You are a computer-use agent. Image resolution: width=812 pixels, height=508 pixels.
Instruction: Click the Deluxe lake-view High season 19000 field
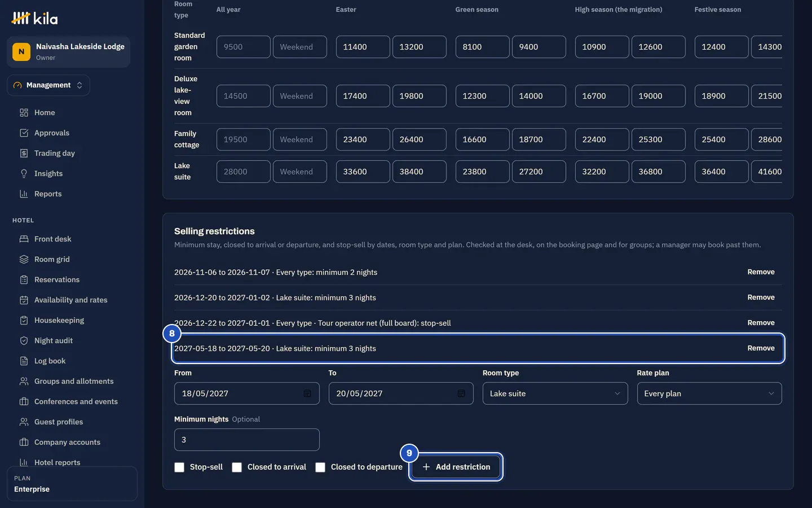659,96
